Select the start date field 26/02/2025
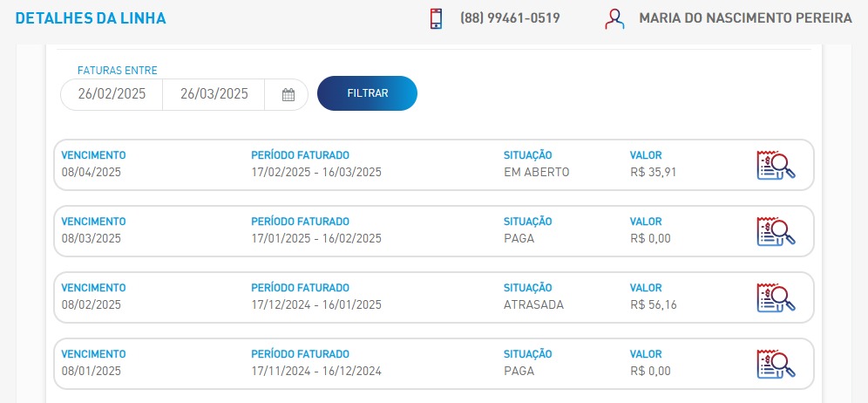This screenshot has width=868, height=403. (x=112, y=94)
